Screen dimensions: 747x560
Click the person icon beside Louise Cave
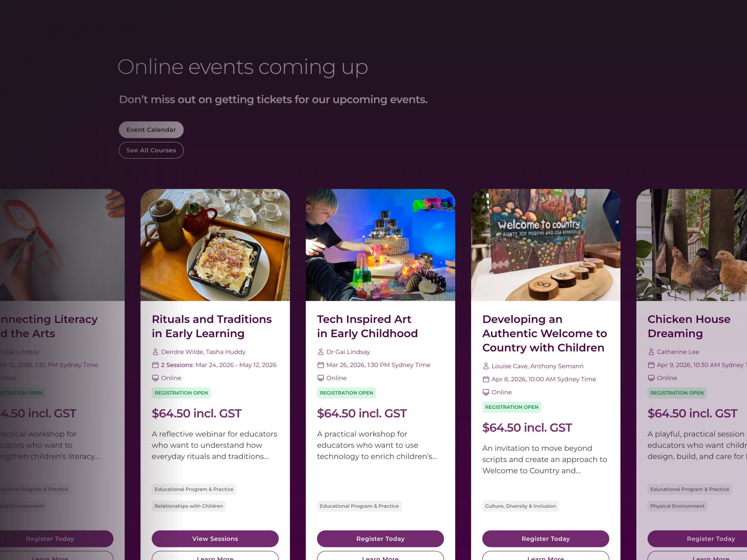click(x=486, y=366)
